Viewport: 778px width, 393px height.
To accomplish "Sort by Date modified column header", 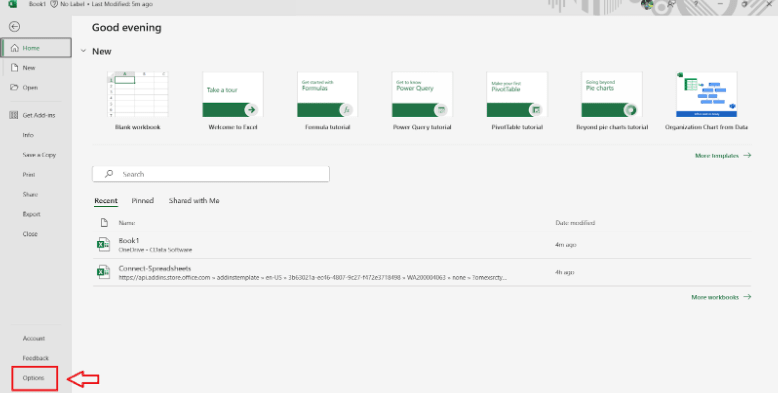I will pos(575,223).
